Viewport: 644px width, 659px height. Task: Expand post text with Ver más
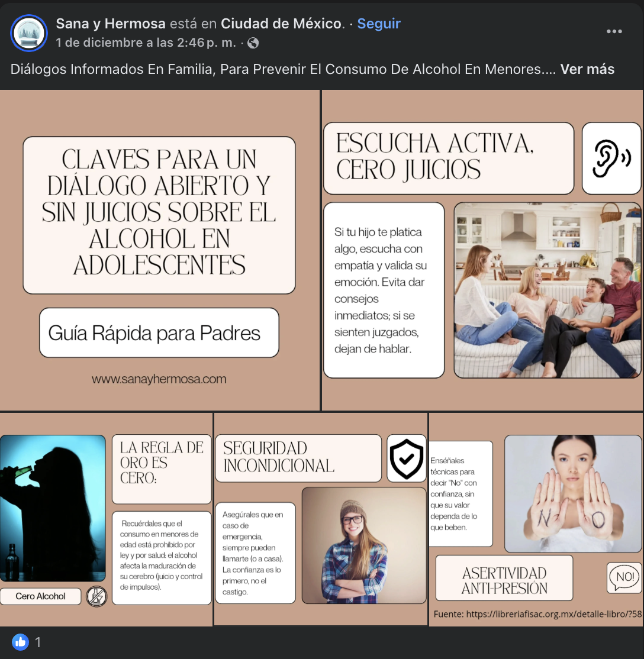587,69
